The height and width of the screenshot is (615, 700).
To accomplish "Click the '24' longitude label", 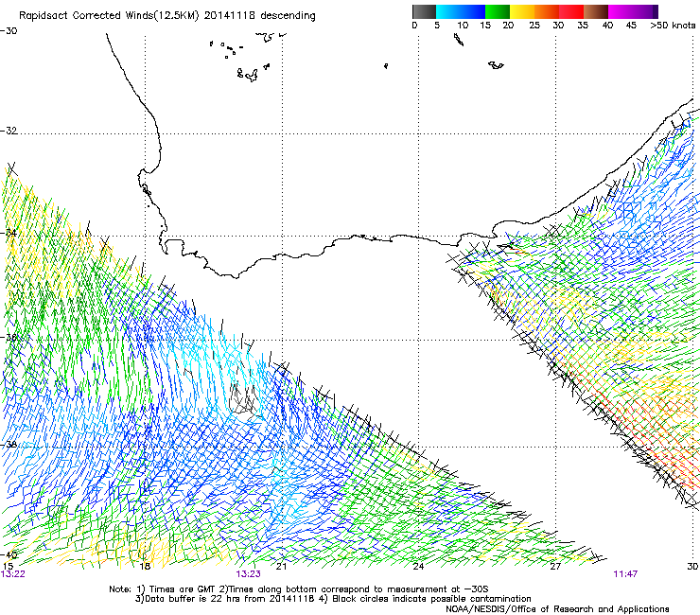I will tap(418, 567).
